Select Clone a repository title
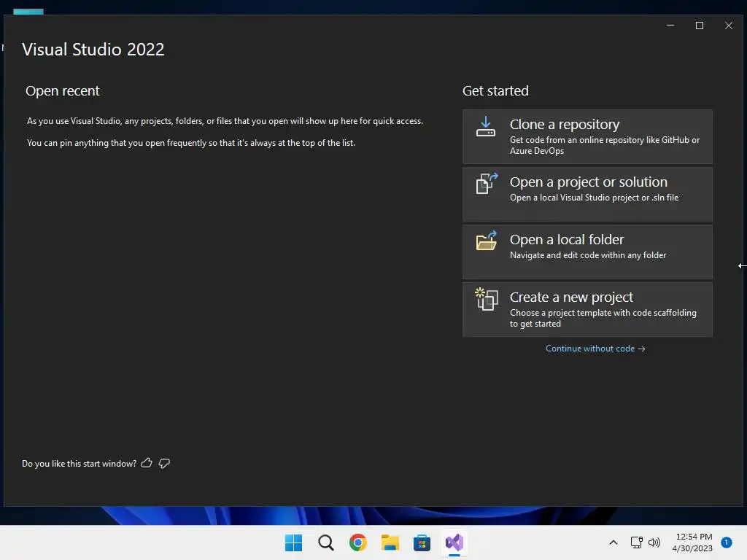Viewport: 747px width, 560px height. tap(565, 124)
